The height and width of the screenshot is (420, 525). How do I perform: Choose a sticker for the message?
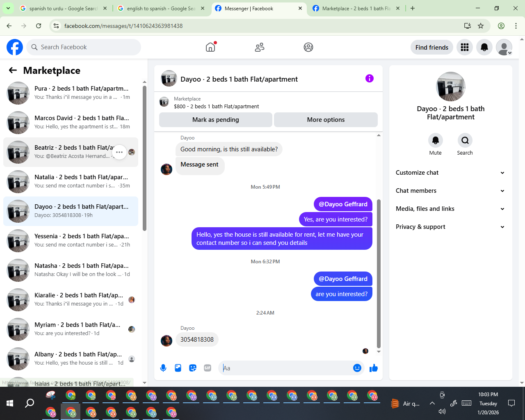(193, 368)
